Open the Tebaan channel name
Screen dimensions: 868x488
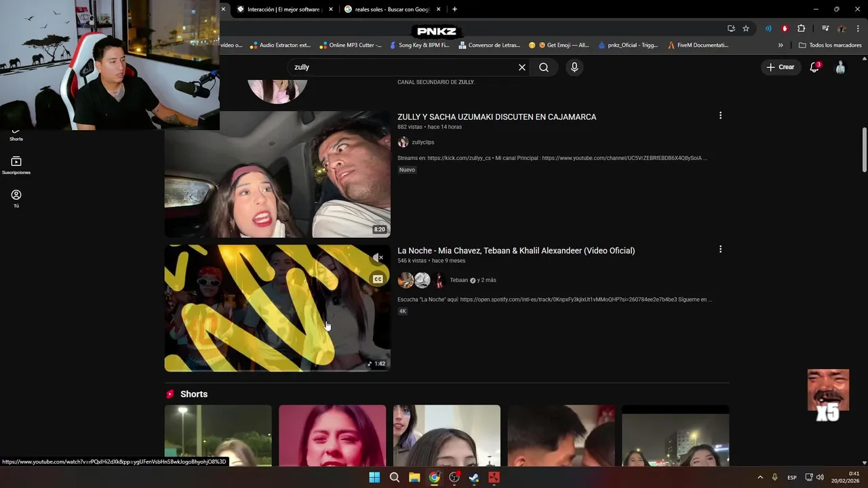coord(459,280)
